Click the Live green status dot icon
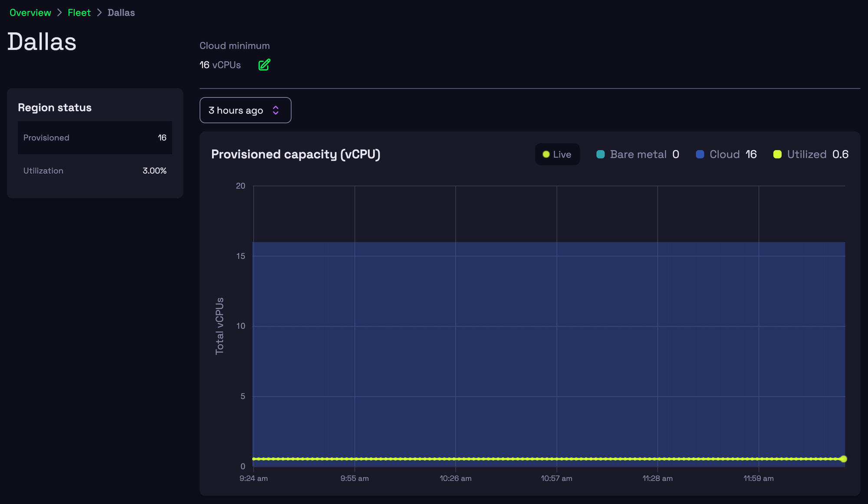This screenshot has width=868, height=504. click(546, 155)
